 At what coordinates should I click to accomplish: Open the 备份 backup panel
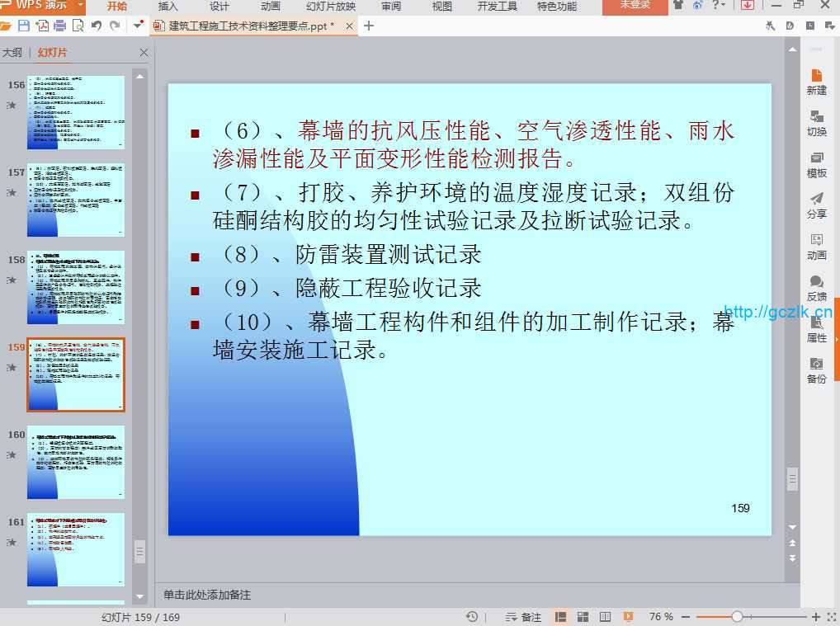coord(816,369)
